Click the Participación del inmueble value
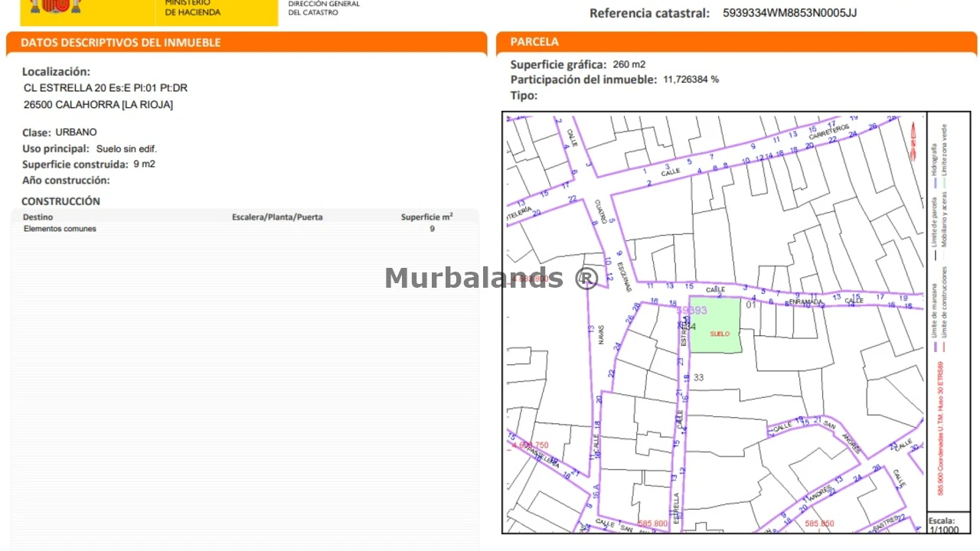The image size is (980, 551). (691, 80)
